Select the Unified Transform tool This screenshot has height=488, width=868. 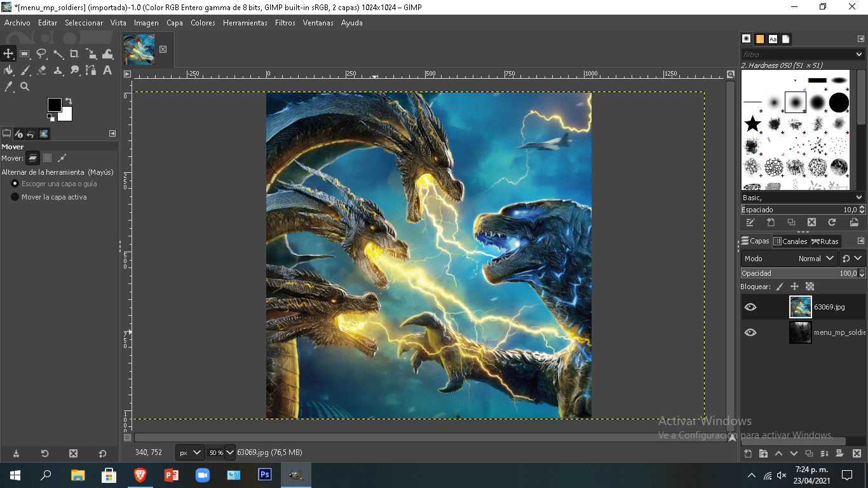click(91, 54)
